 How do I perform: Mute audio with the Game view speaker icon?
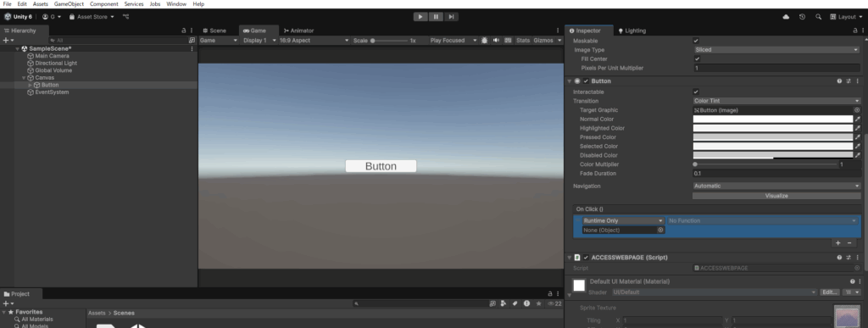[496, 41]
